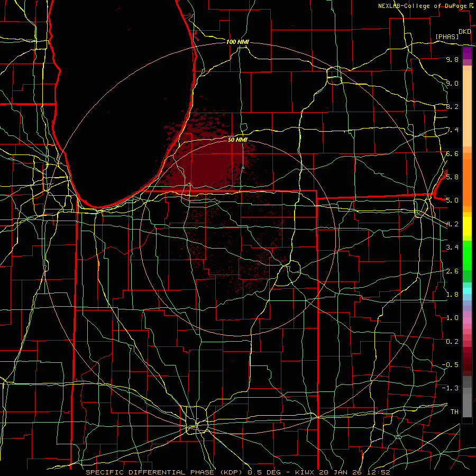Click the -0.5 value on the color scale

450,364
